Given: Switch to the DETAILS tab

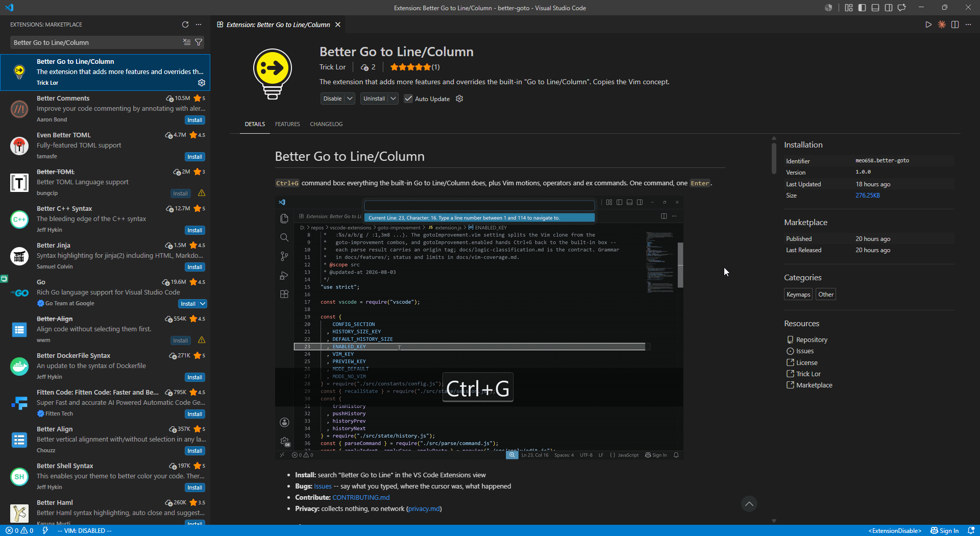Looking at the screenshot, I should 255,124.
